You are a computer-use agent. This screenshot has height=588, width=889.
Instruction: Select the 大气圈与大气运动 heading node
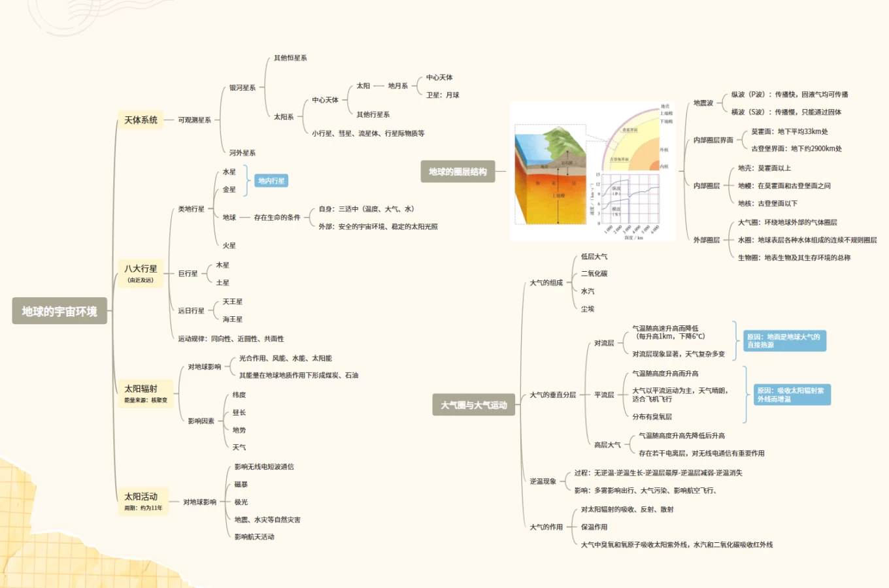[474, 405]
